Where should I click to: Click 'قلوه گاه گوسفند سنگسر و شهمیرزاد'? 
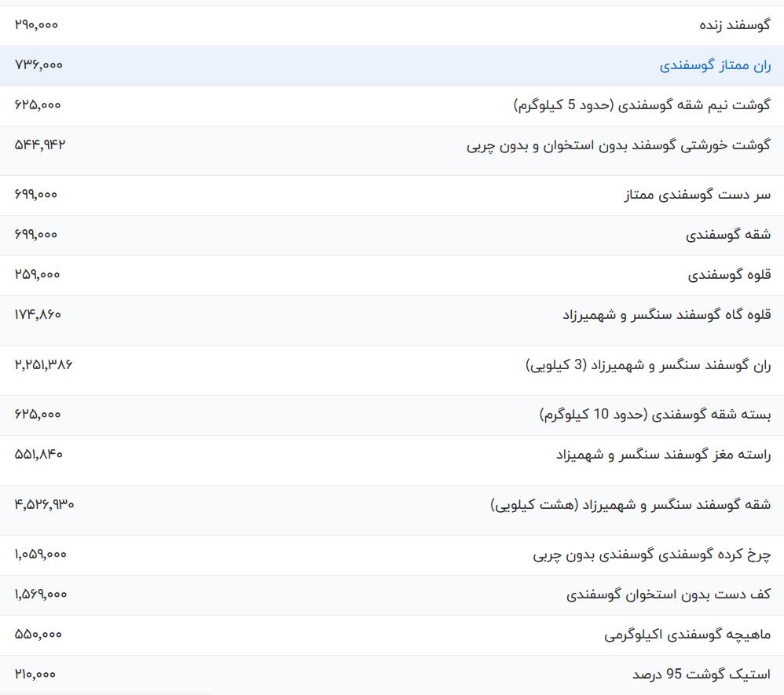(667, 315)
